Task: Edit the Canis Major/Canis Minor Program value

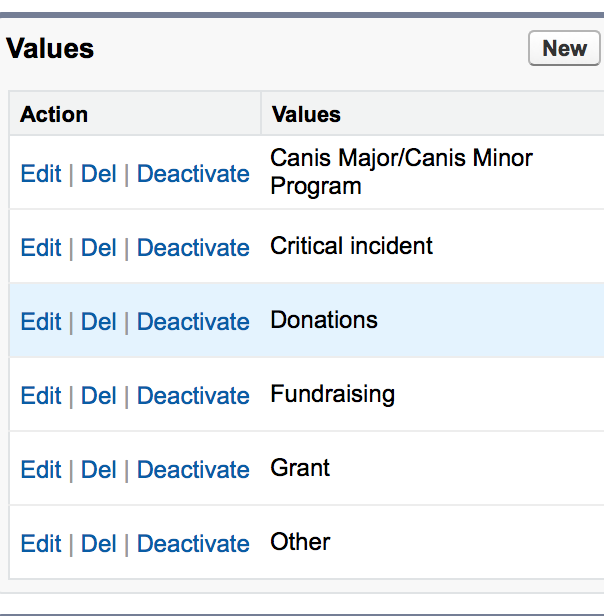Action: click(x=41, y=174)
